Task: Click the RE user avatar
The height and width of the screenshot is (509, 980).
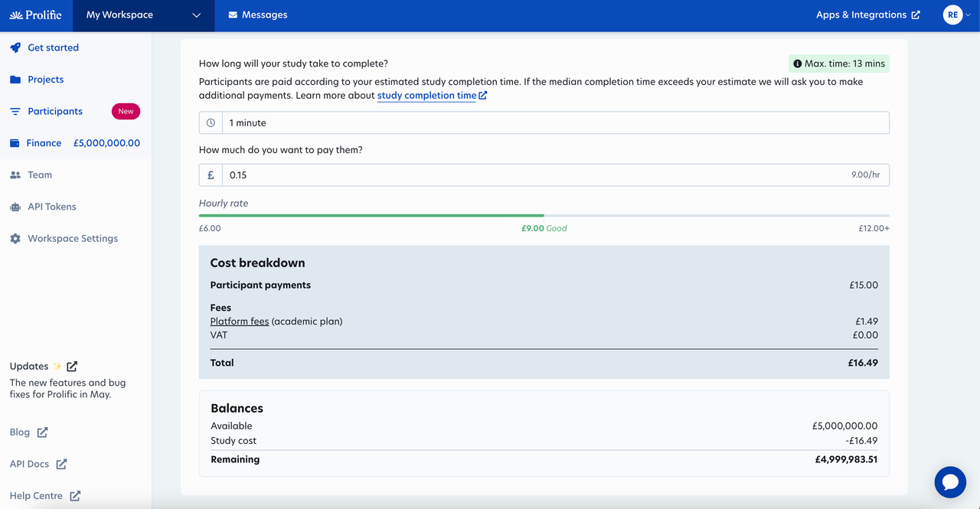Action: point(952,15)
